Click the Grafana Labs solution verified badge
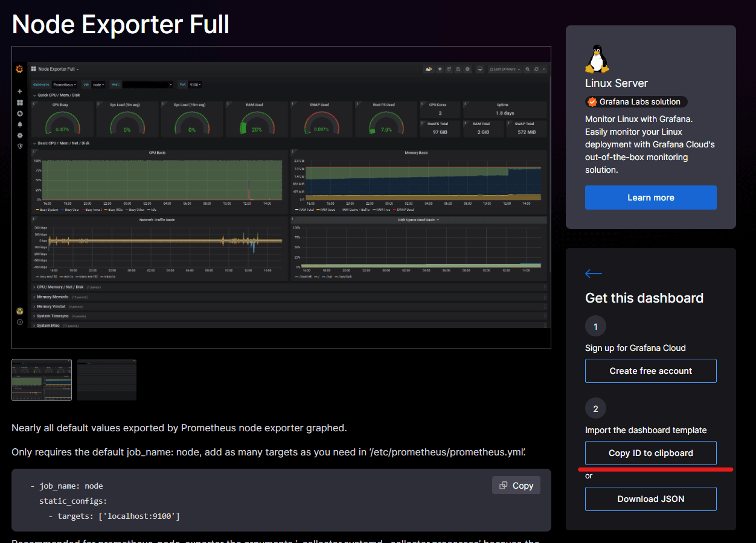This screenshot has width=756, height=543. pos(636,102)
